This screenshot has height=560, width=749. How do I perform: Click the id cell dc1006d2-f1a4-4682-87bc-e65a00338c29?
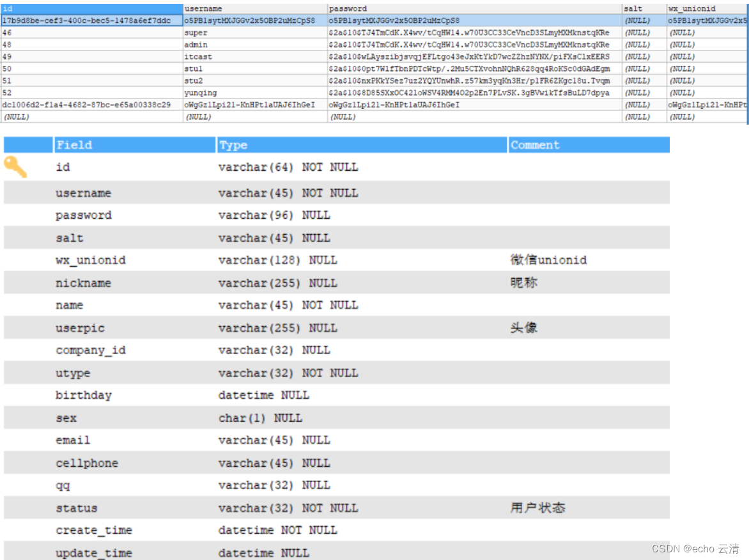point(92,105)
